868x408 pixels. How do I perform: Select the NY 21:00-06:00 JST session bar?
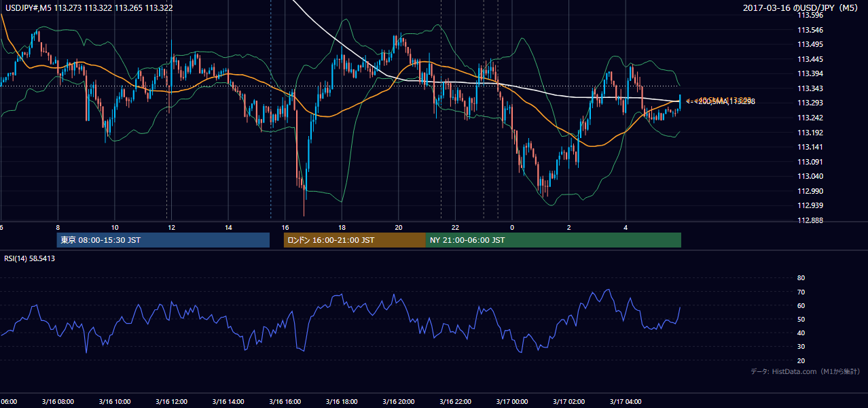554,240
